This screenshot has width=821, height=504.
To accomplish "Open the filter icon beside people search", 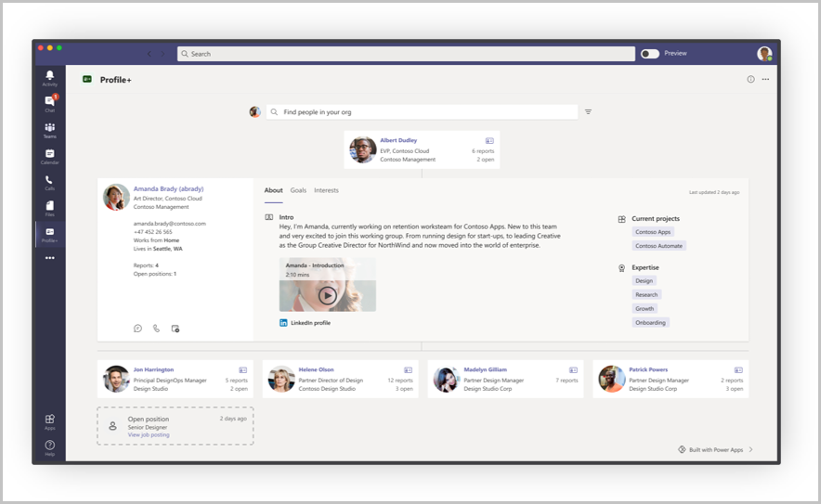I will point(588,112).
